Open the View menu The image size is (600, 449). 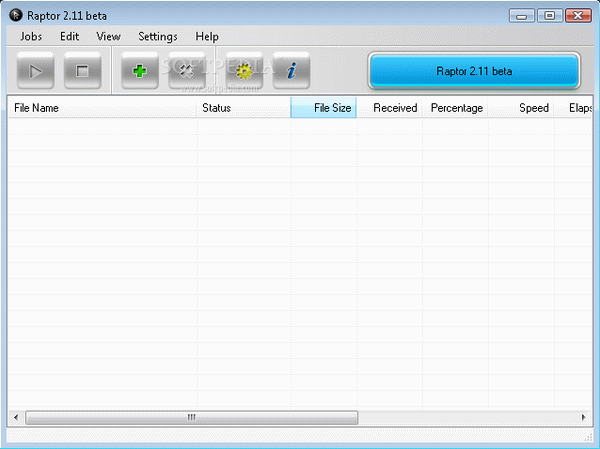click(108, 36)
